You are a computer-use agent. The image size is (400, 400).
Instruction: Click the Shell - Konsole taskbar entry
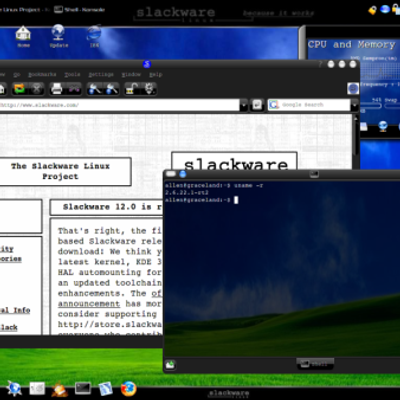coord(80,10)
